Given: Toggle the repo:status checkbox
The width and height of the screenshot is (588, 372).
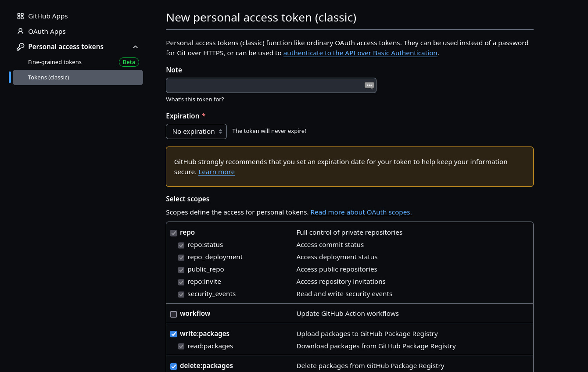Looking at the screenshot, I should [x=181, y=245].
